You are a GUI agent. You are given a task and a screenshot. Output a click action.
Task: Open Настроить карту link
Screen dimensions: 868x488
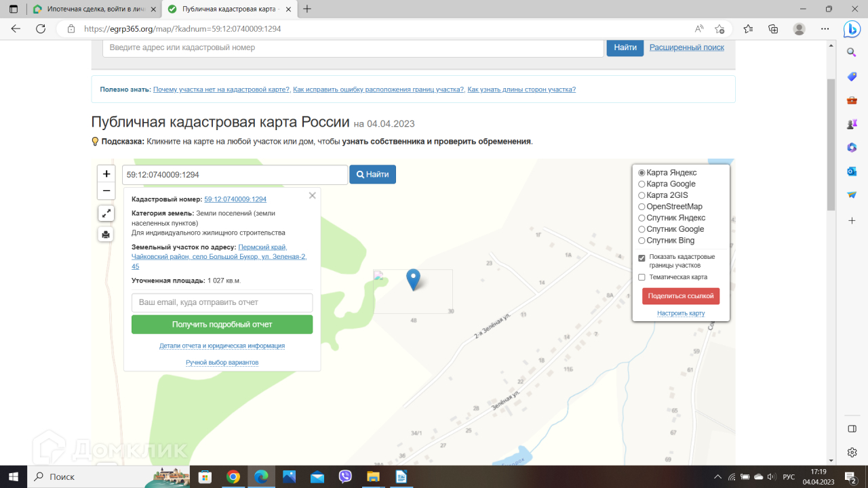click(681, 313)
